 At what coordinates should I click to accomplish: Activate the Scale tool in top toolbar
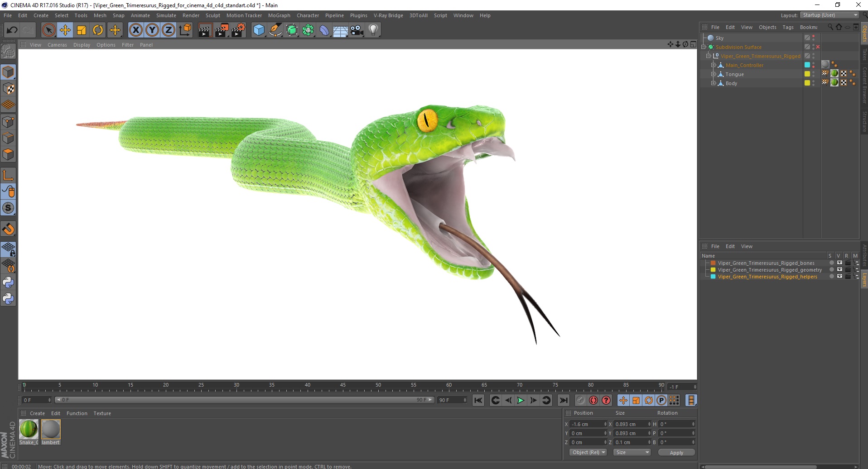82,30
